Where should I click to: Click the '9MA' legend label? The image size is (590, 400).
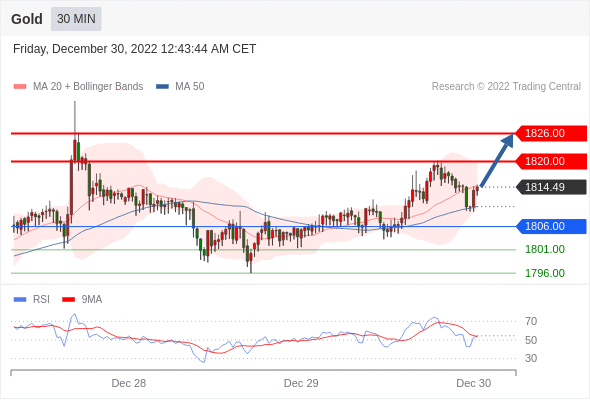pos(92,300)
